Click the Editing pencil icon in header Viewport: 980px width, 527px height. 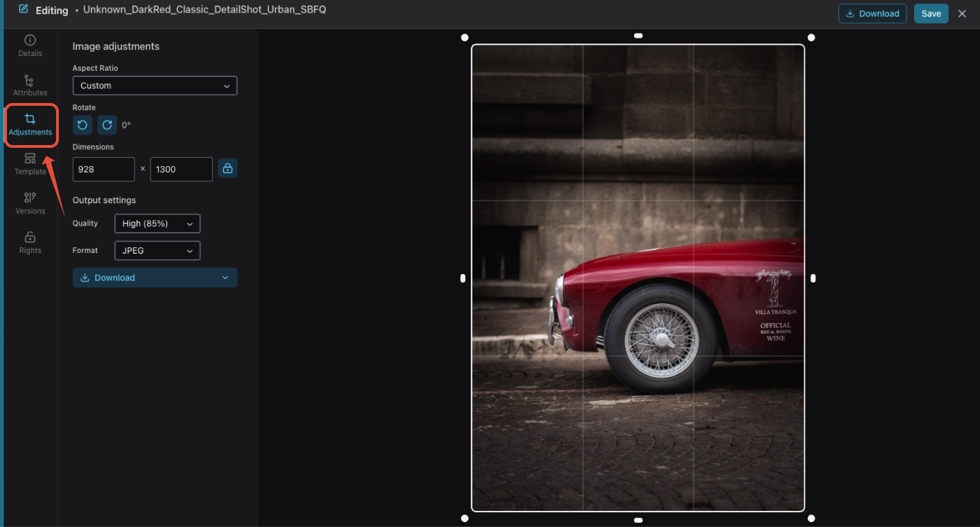(x=24, y=10)
